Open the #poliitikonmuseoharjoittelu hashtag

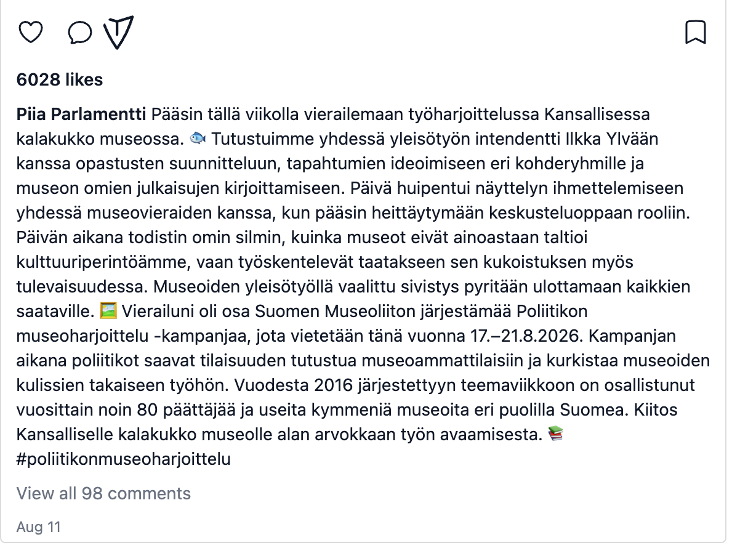tap(124, 459)
